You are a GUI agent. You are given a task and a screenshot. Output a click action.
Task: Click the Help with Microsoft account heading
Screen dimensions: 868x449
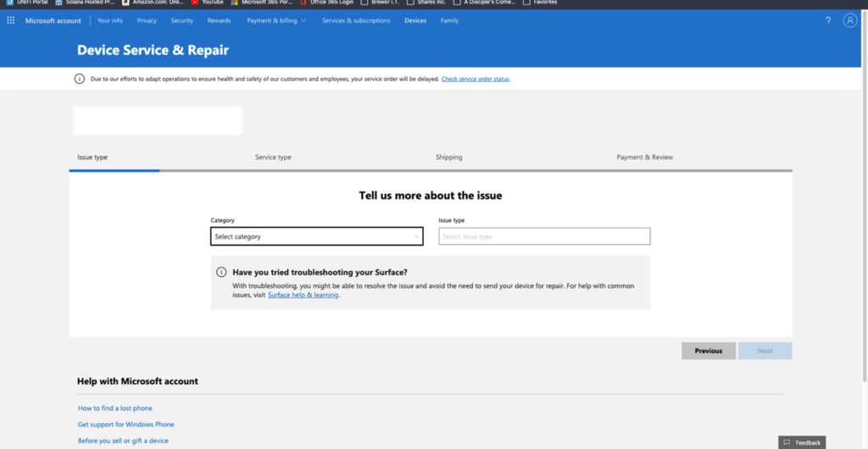pos(138,381)
